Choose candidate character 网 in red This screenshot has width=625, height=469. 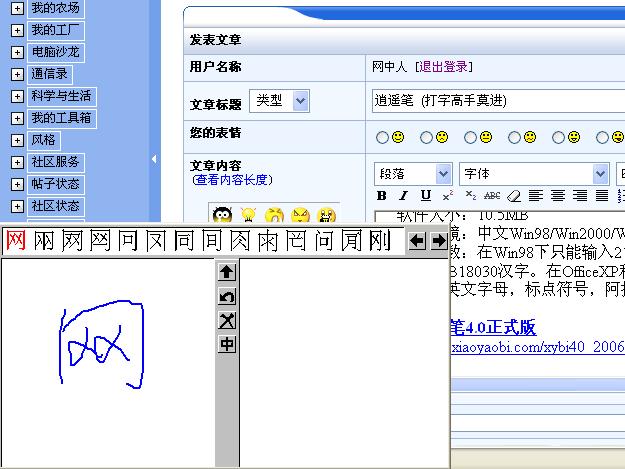(16, 241)
